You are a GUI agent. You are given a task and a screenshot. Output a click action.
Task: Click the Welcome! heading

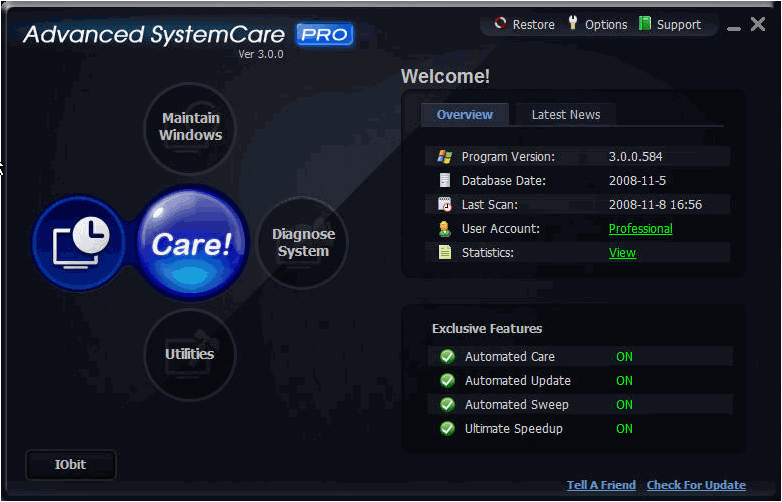445,76
